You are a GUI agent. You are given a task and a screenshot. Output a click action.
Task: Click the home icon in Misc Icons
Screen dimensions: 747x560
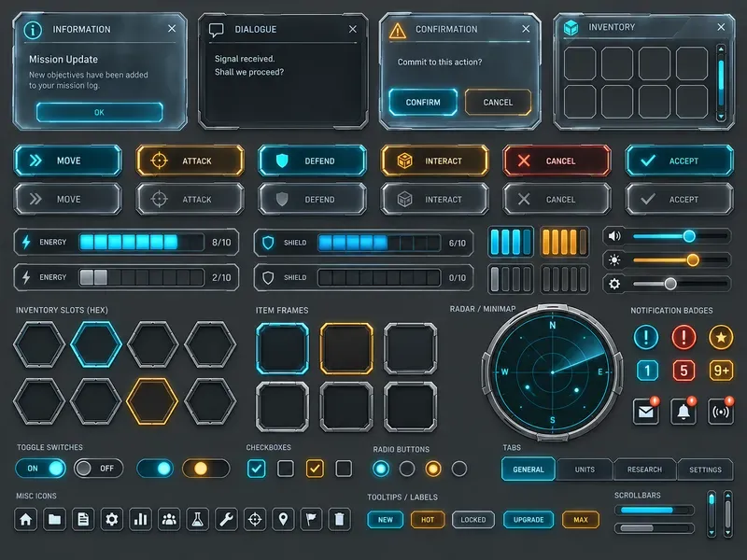coord(26,519)
